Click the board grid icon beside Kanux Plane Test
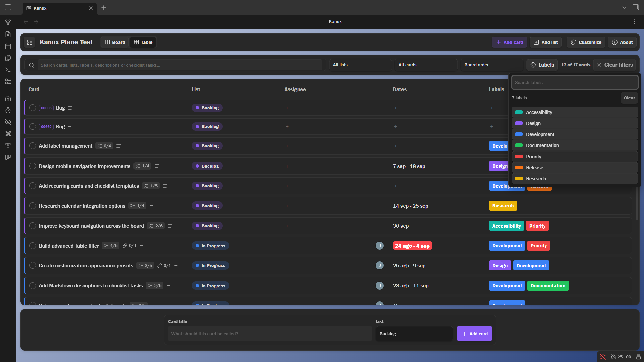644x362 pixels. pos(30,42)
